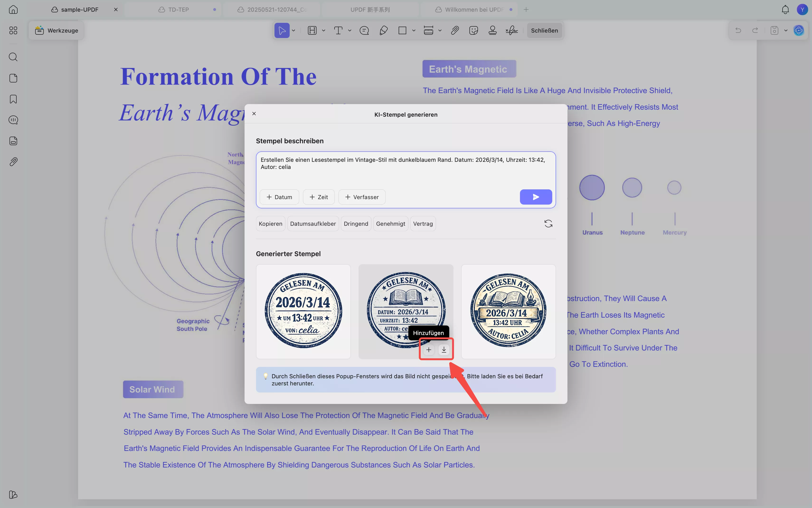The image size is (812, 508).
Task: Select the Genehmigt preset tag
Action: [390, 224]
